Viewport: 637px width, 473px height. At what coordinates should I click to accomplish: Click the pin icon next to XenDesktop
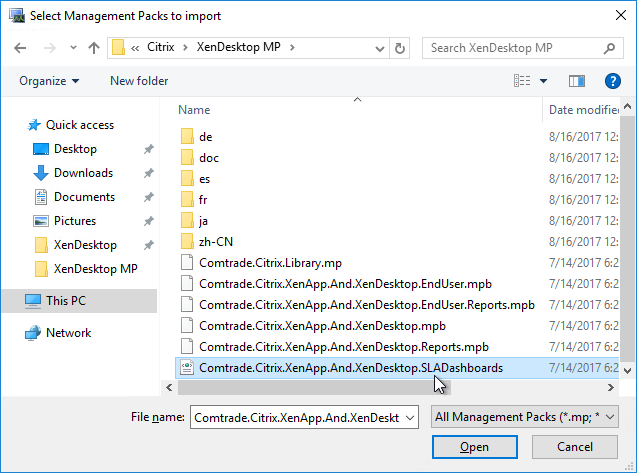click(x=149, y=245)
